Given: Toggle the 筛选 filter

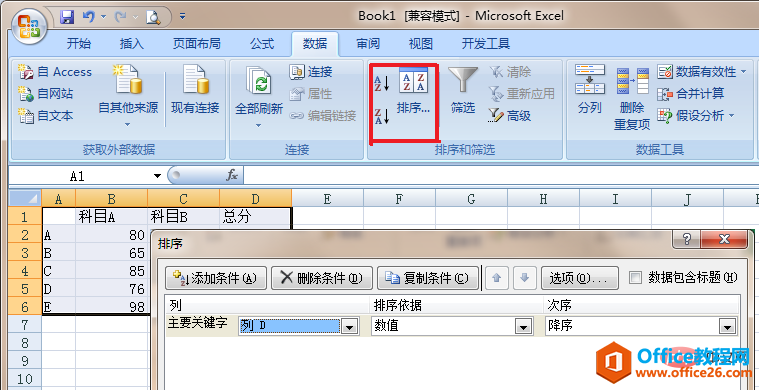Looking at the screenshot, I should coord(463,90).
